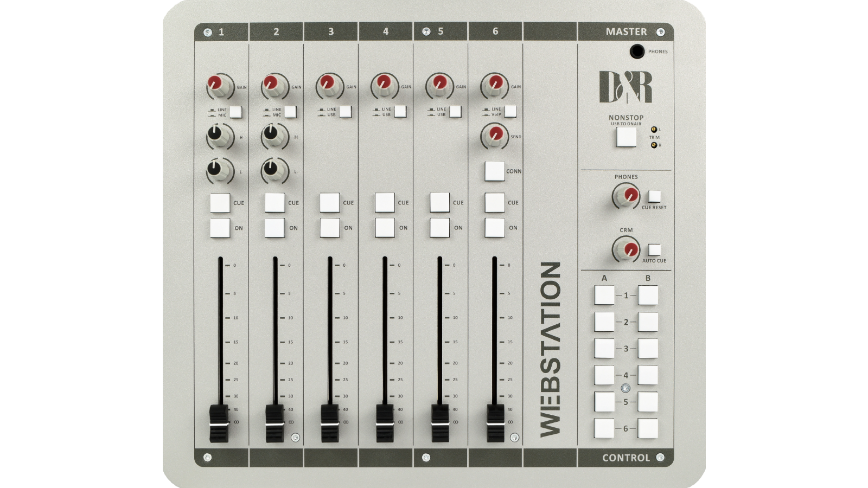Adjust the PHONES volume knob
The width and height of the screenshot is (868, 488).
click(x=627, y=195)
